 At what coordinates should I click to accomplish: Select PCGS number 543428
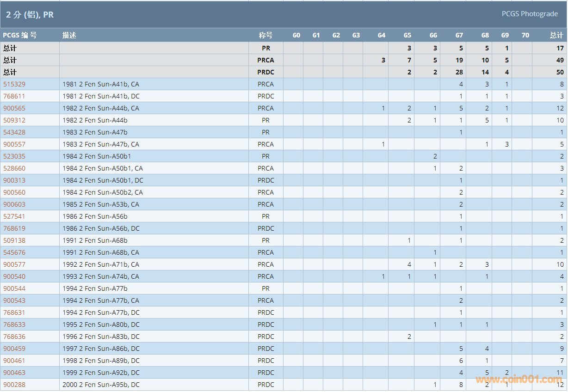click(x=14, y=132)
